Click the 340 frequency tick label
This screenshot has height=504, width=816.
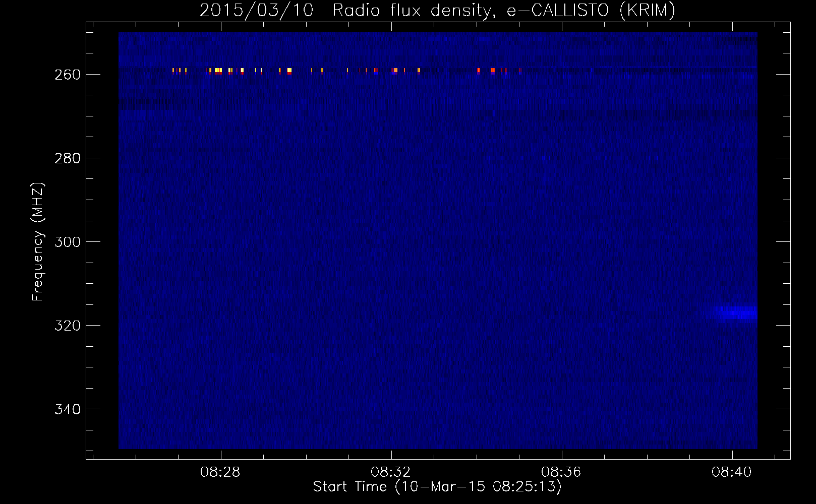68,409
